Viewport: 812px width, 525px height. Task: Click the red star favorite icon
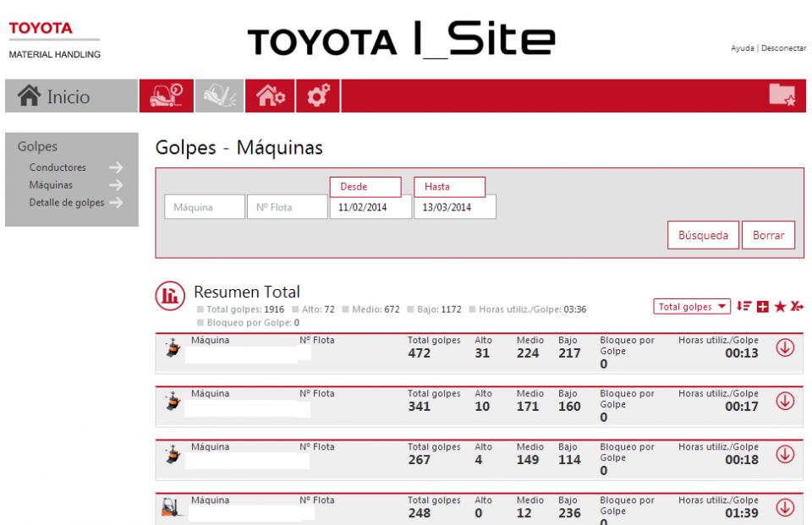click(x=780, y=307)
